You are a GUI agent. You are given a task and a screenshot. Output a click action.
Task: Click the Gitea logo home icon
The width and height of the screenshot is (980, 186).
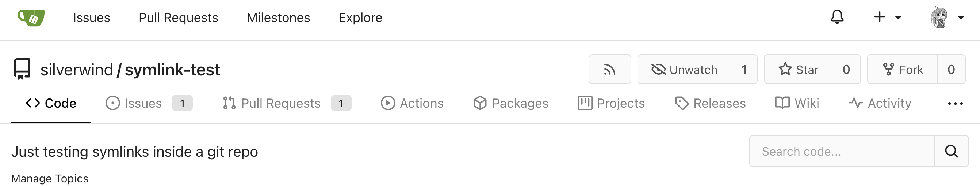[x=31, y=18]
